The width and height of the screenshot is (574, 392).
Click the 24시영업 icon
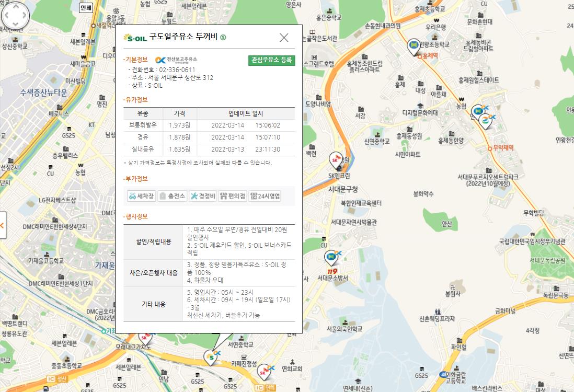[x=265, y=196]
